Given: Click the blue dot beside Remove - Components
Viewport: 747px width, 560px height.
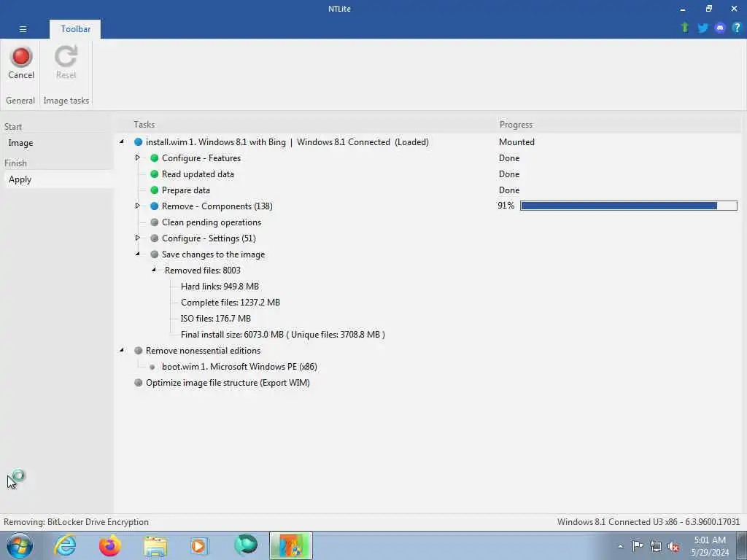Looking at the screenshot, I should click(155, 206).
